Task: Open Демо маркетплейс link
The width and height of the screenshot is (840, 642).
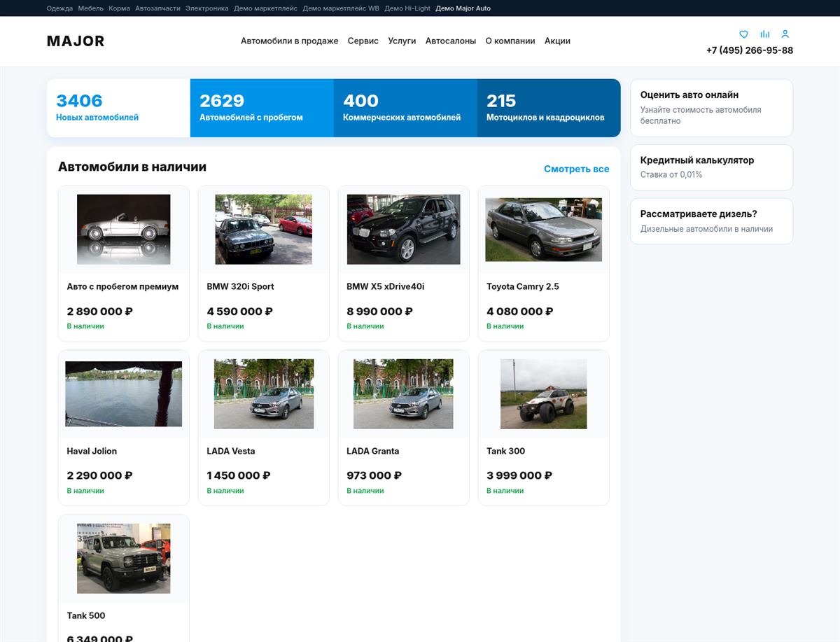Action: (265, 8)
